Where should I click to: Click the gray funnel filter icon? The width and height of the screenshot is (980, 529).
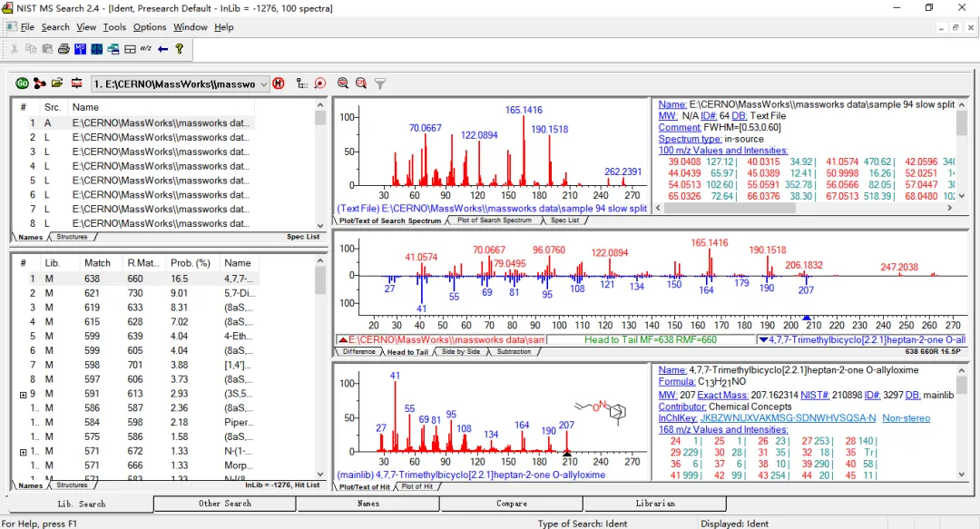click(x=380, y=83)
